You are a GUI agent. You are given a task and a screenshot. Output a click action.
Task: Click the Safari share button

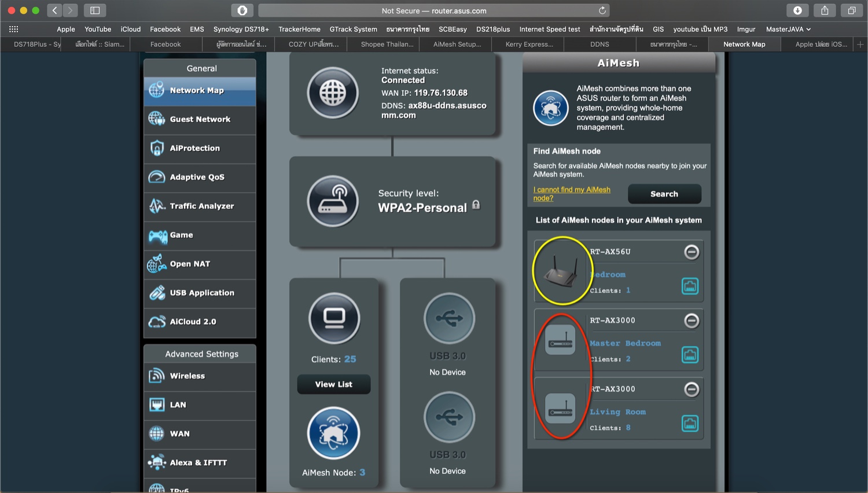[825, 10]
